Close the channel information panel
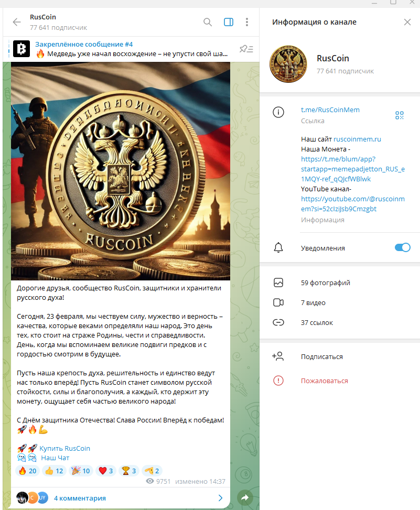420x510 pixels. click(407, 22)
